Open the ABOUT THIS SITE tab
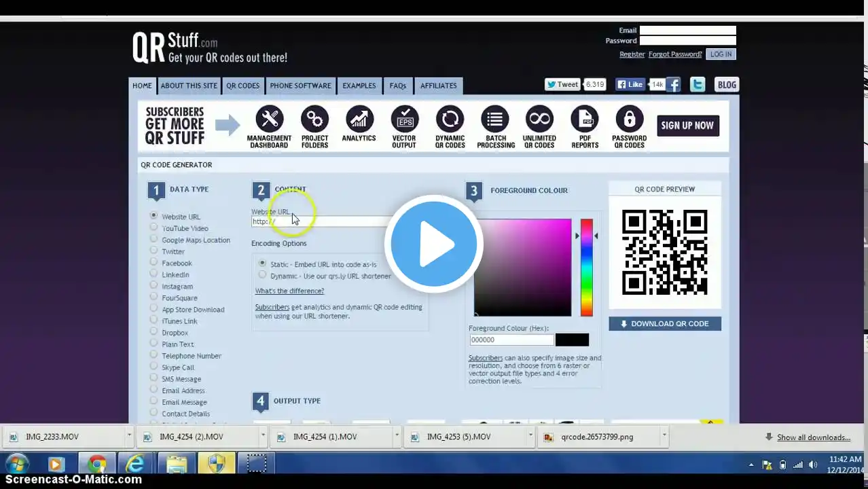 click(189, 86)
